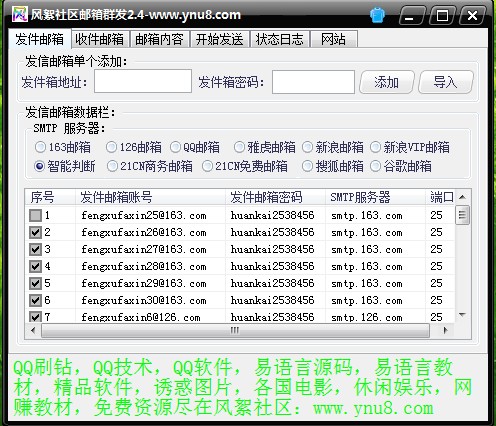Click password cell in row 4
This screenshot has width=496, height=426.
tap(272, 266)
